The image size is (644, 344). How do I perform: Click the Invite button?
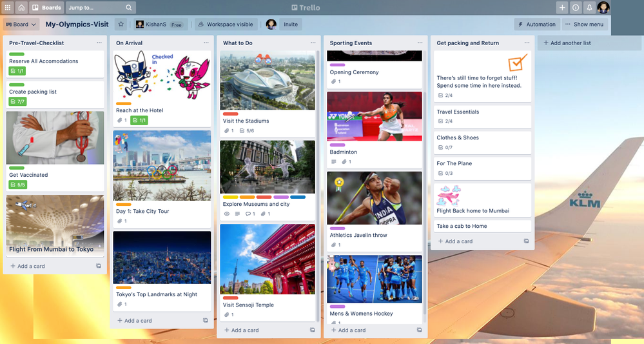291,25
